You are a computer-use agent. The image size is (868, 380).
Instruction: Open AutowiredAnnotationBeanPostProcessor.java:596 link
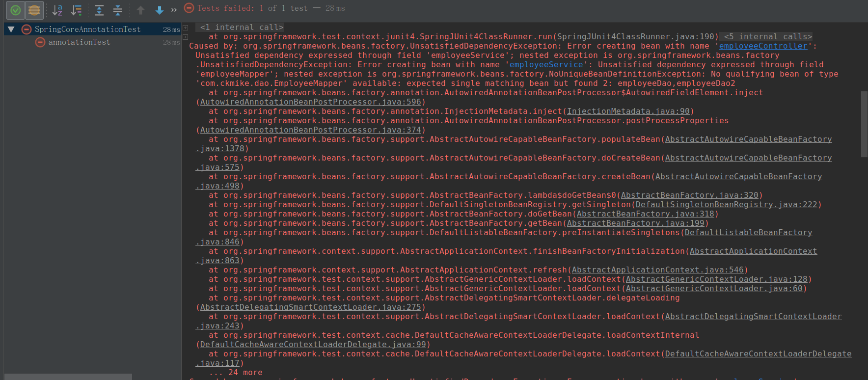click(x=310, y=102)
